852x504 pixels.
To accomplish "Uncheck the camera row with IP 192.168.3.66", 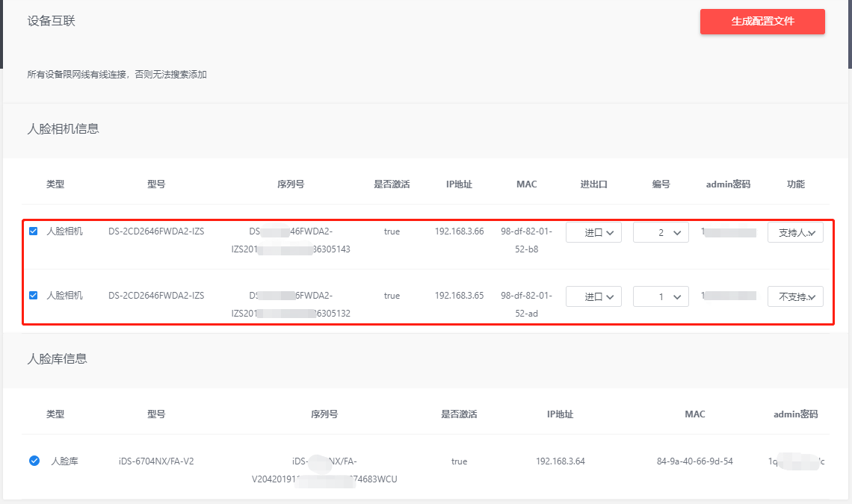I will (33, 231).
